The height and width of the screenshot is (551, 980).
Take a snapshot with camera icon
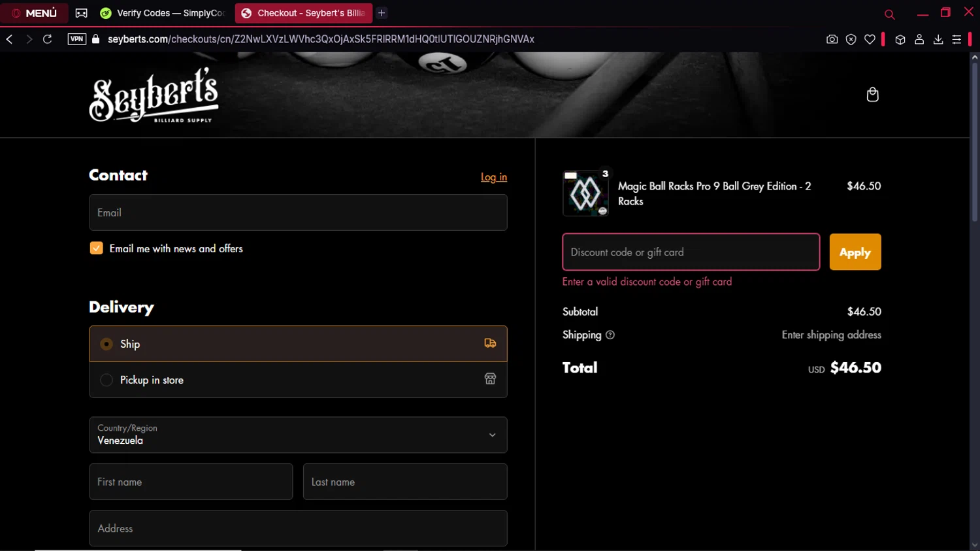[832, 39]
